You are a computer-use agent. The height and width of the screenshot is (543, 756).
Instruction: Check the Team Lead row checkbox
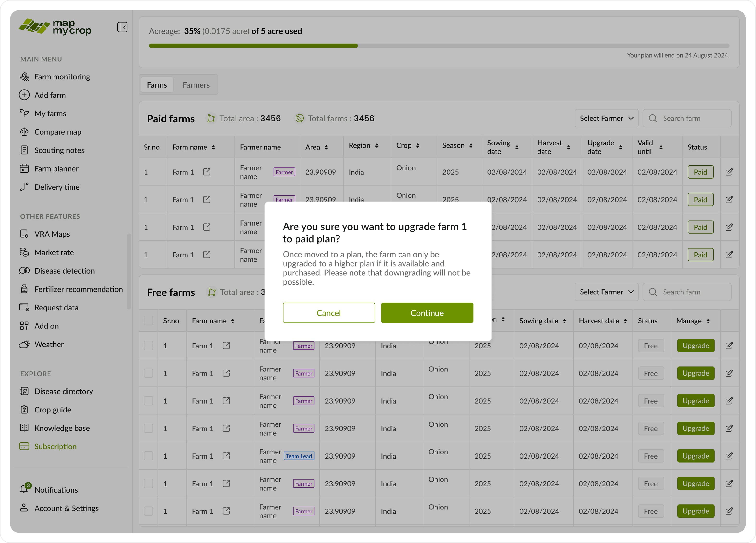[148, 456]
